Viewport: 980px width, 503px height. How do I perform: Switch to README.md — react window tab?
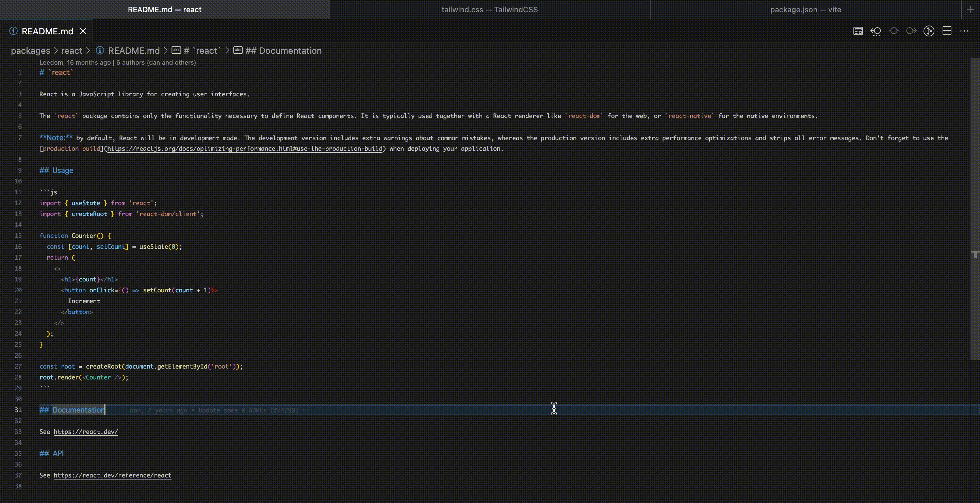tap(165, 10)
